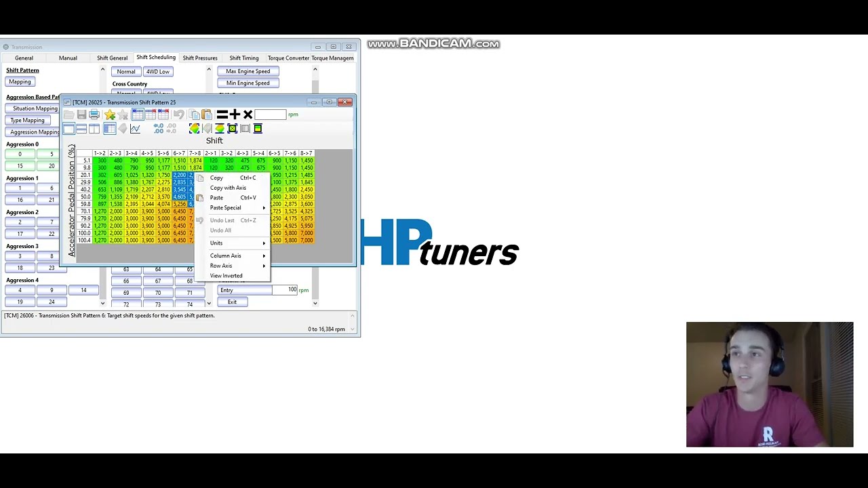Switch to the Shift General tab
Viewport: 868px width, 488px height.
coord(112,58)
